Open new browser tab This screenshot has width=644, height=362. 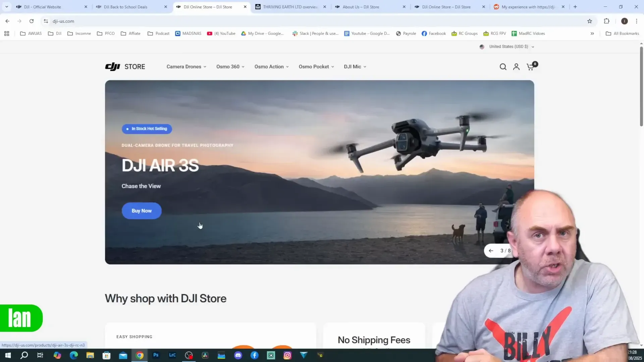click(575, 7)
